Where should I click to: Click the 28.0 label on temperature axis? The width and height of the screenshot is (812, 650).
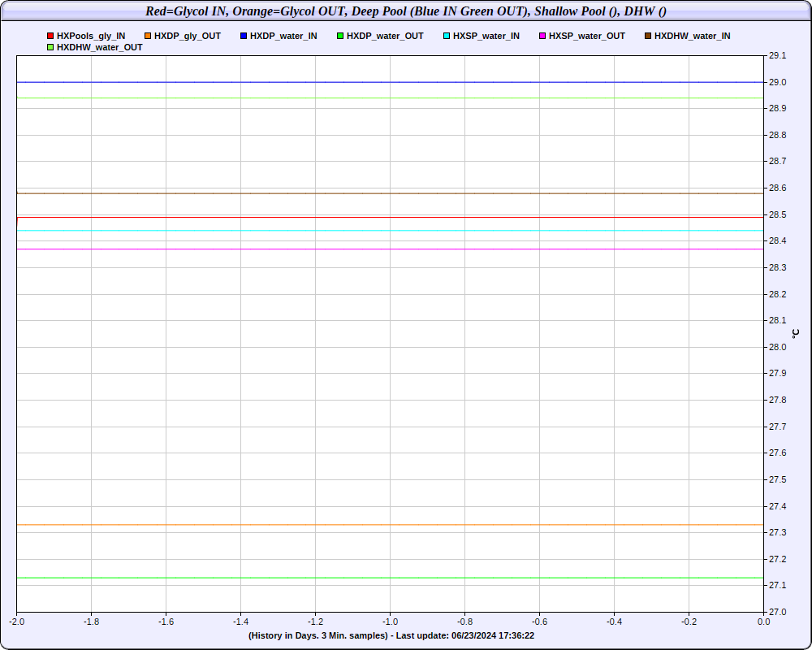777,347
